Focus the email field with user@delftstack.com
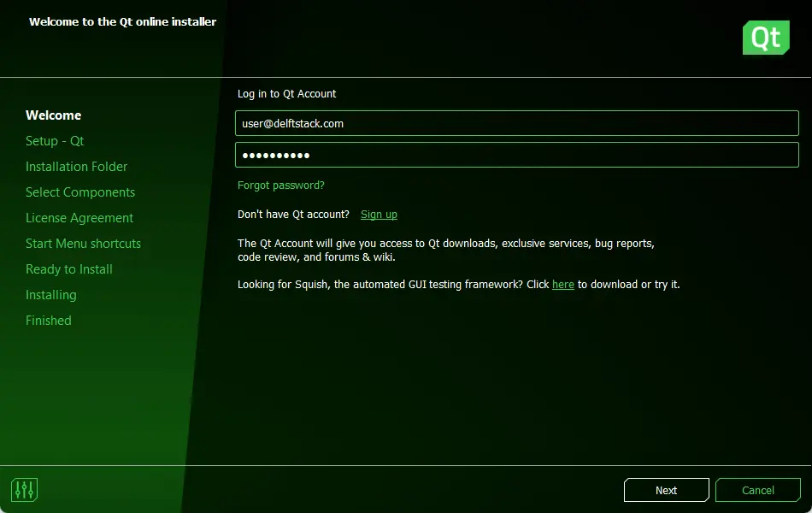The width and height of the screenshot is (812, 513). tap(517, 123)
